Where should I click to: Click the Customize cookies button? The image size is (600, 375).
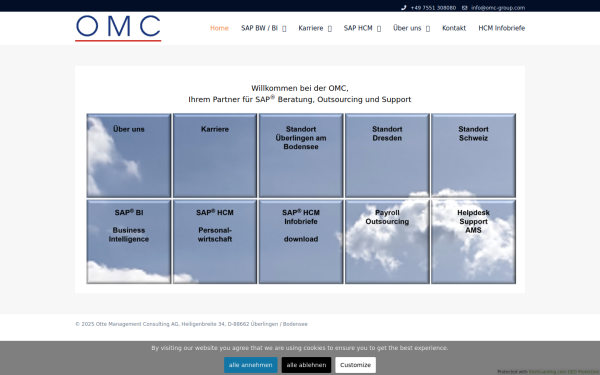[355, 365]
